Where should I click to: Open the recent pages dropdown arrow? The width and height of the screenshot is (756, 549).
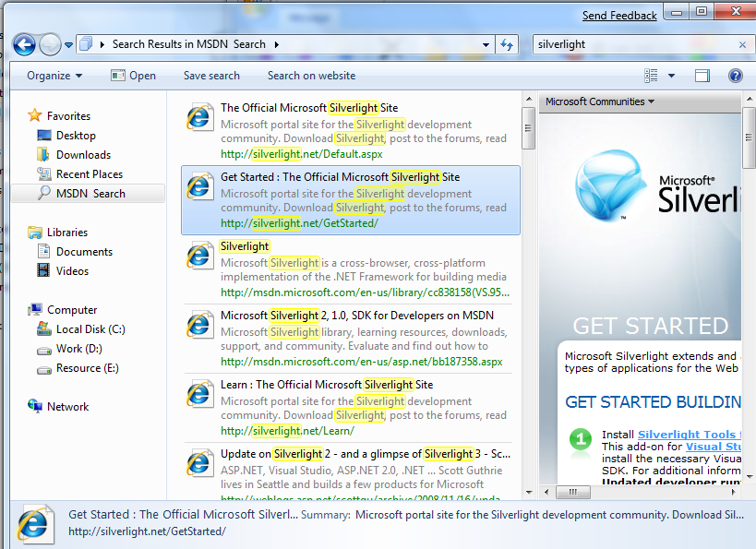pos(69,45)
